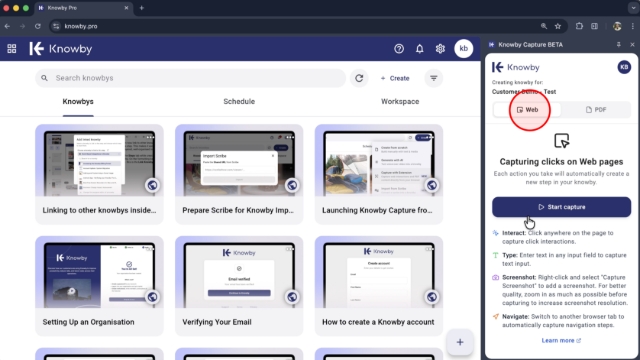
Task: Switch to the Workspace tab
Action: click(x=400, y=102)
